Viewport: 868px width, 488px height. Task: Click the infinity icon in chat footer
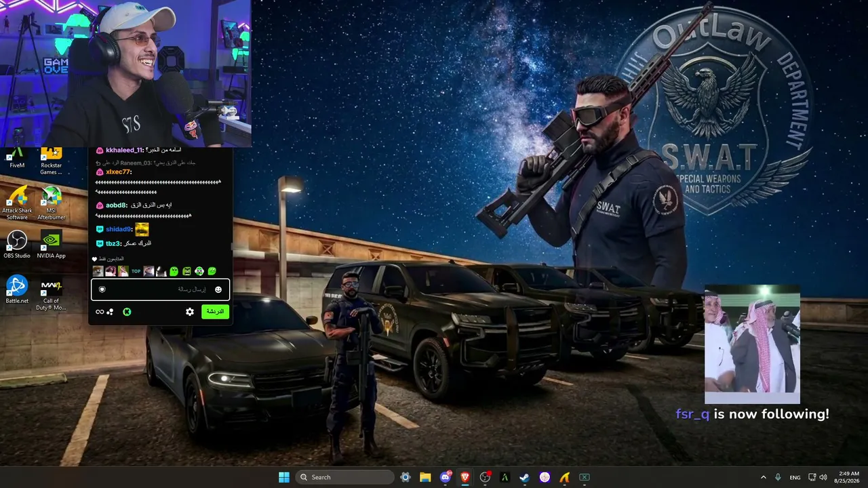coord(100,312)
